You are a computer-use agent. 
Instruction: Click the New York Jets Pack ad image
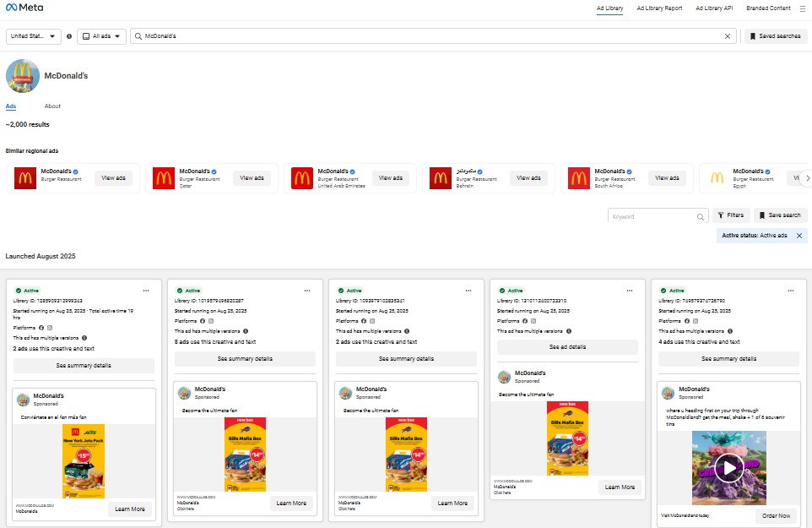(x=84, y=461)
